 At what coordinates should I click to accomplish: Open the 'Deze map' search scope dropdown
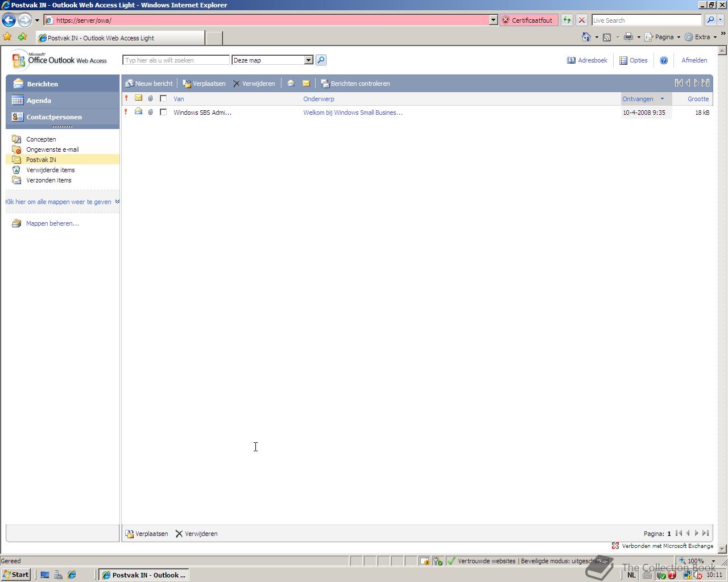tap(308, 60)
